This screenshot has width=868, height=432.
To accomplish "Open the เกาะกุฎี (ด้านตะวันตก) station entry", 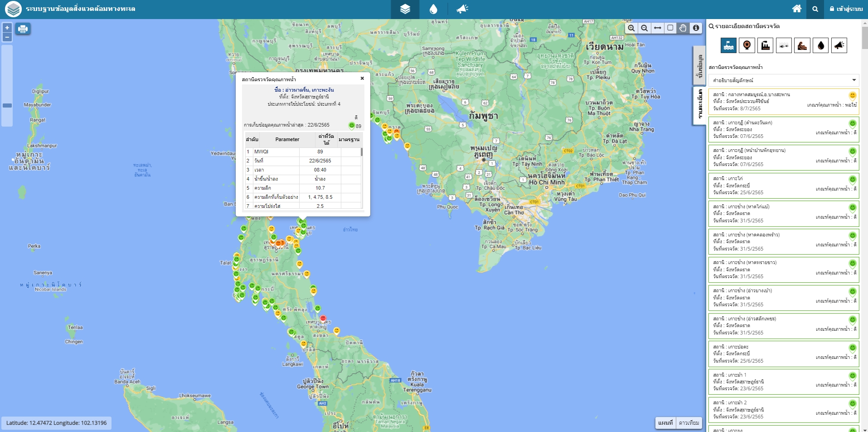I will pyautogui.click(x=784, y=129).
